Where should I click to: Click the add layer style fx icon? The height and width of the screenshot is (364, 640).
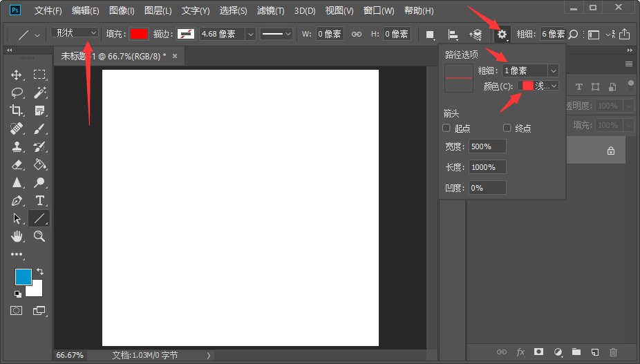coord(520,352)
